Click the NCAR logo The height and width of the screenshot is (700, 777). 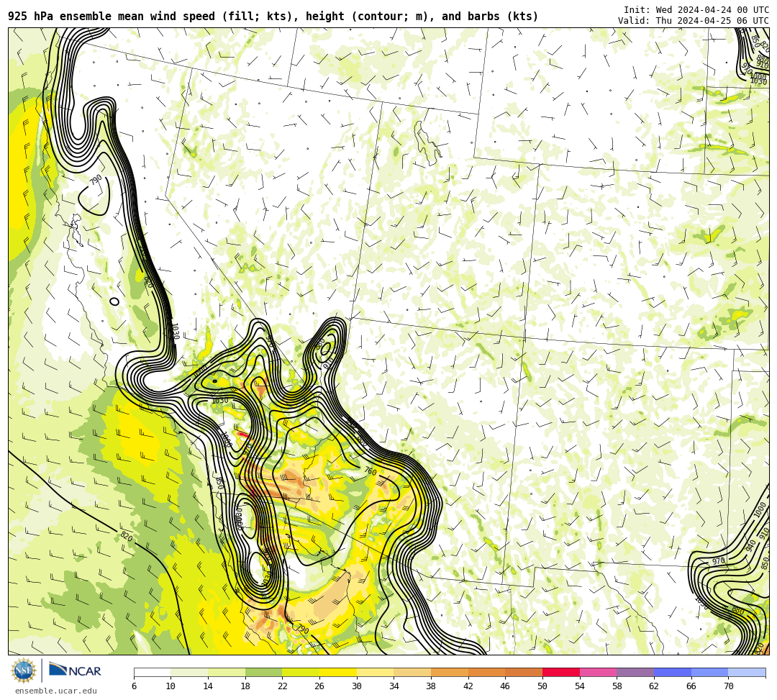click(75, 671)
